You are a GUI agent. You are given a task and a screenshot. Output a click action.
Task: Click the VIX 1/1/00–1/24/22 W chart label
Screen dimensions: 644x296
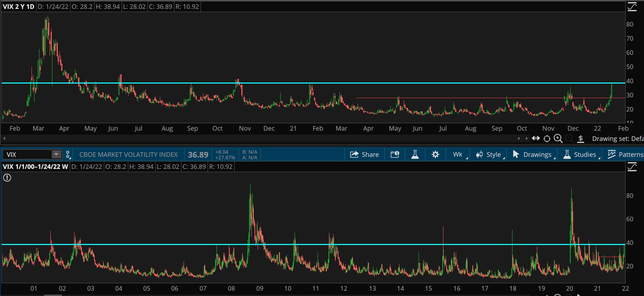point(35,167)
